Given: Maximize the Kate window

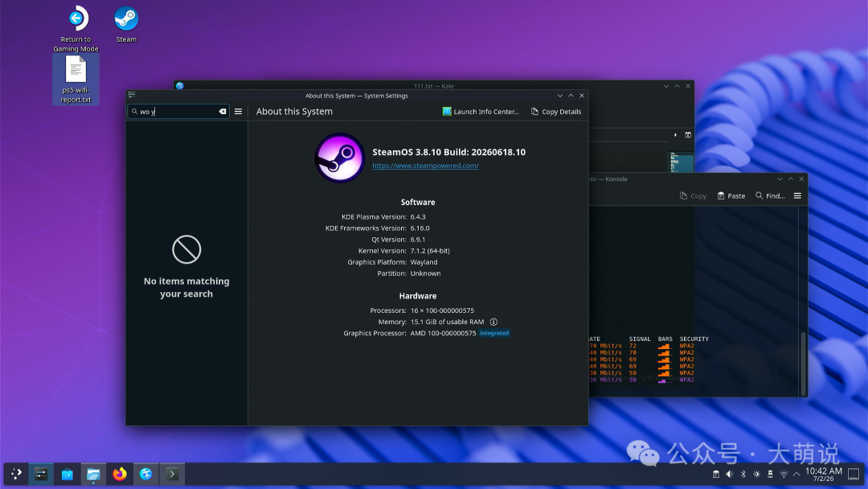Looking at the screenshot, I should (677, 86).
